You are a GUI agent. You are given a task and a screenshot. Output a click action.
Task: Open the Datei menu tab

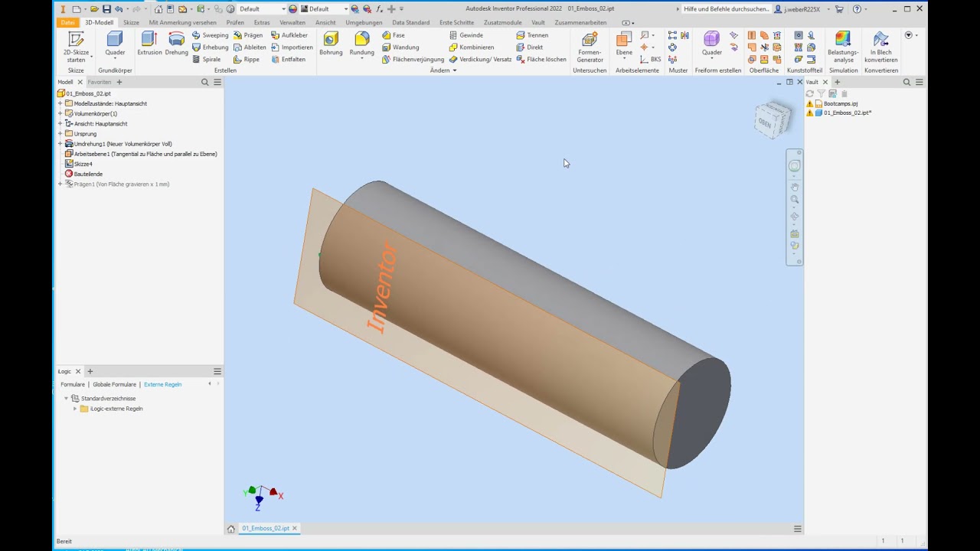(68, 22)
